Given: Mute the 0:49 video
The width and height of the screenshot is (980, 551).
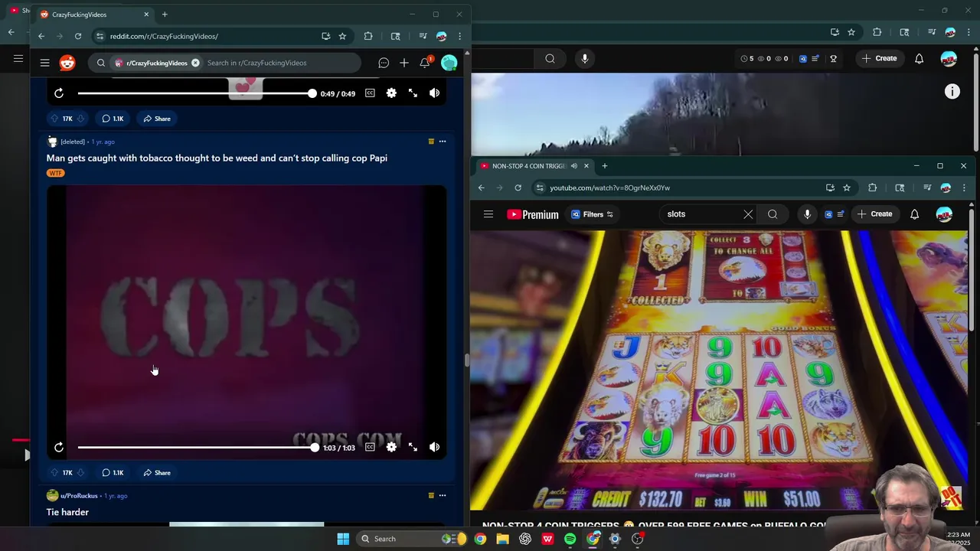Looking at the screenshot, I should coord(434,93).
